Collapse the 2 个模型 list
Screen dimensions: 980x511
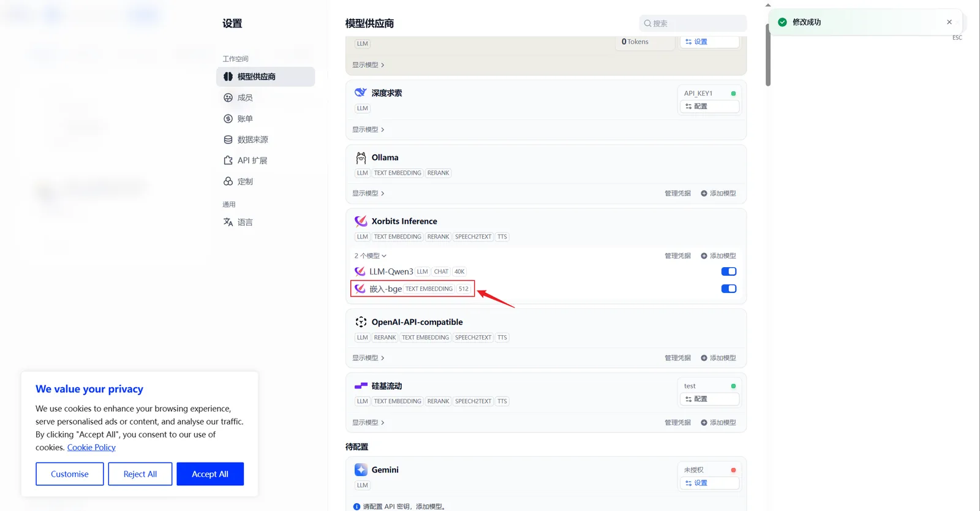pyautogui.click(x=370, y=256)
